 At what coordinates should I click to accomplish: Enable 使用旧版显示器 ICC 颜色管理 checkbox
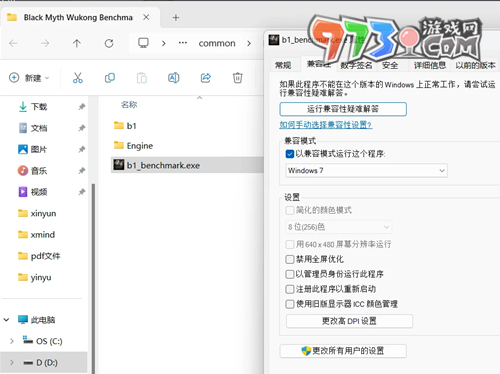(x=290, y=304)
